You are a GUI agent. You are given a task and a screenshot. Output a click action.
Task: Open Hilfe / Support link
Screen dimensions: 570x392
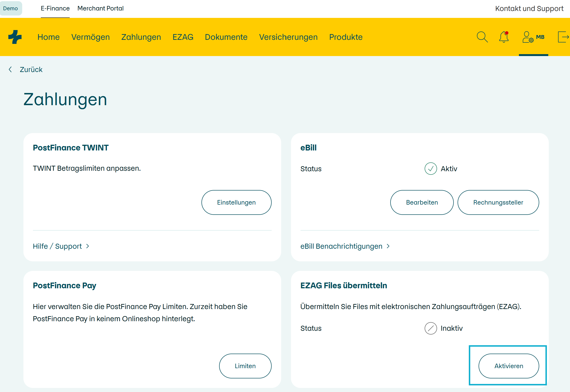[57, 246]
